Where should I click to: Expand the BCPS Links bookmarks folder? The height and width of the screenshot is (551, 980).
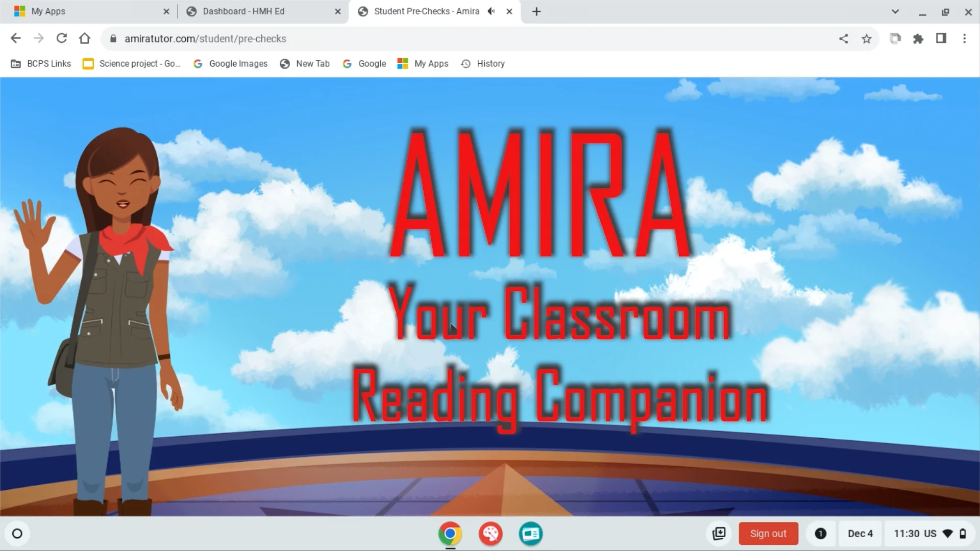click(x=40, y=63)
